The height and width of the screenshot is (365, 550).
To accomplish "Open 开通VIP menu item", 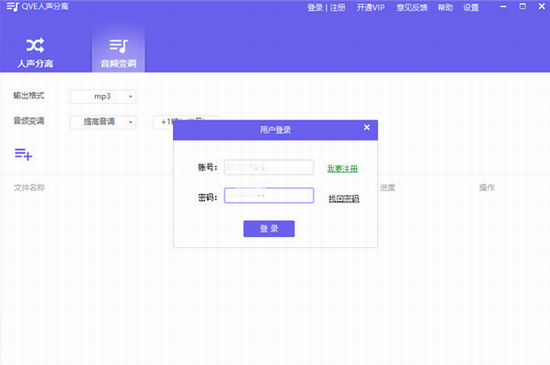I will pyautogui.click(x=370, y=8).
